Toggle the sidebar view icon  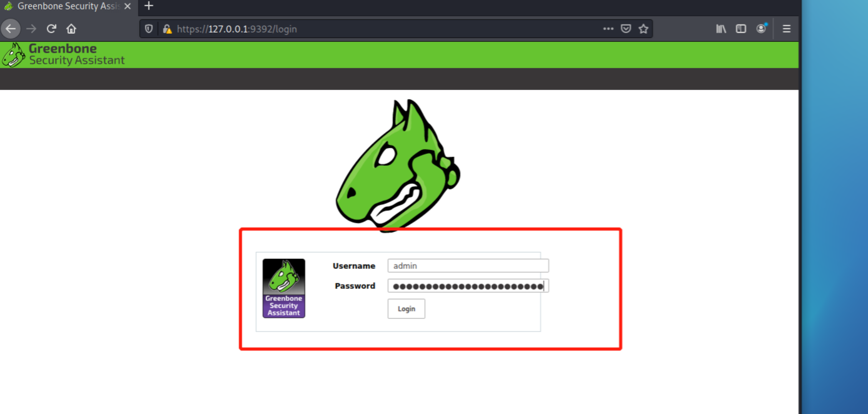pos(741,29)
